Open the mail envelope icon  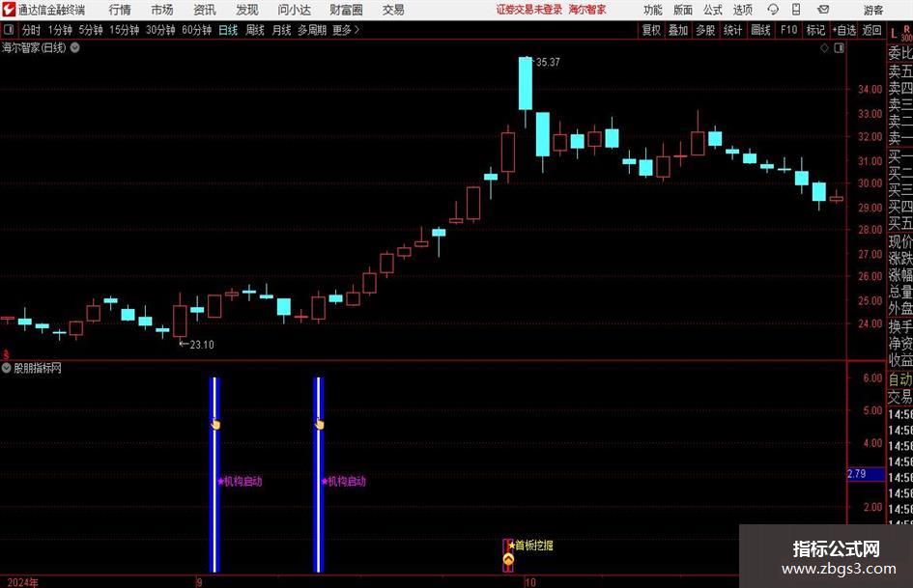tap(823, 10)
